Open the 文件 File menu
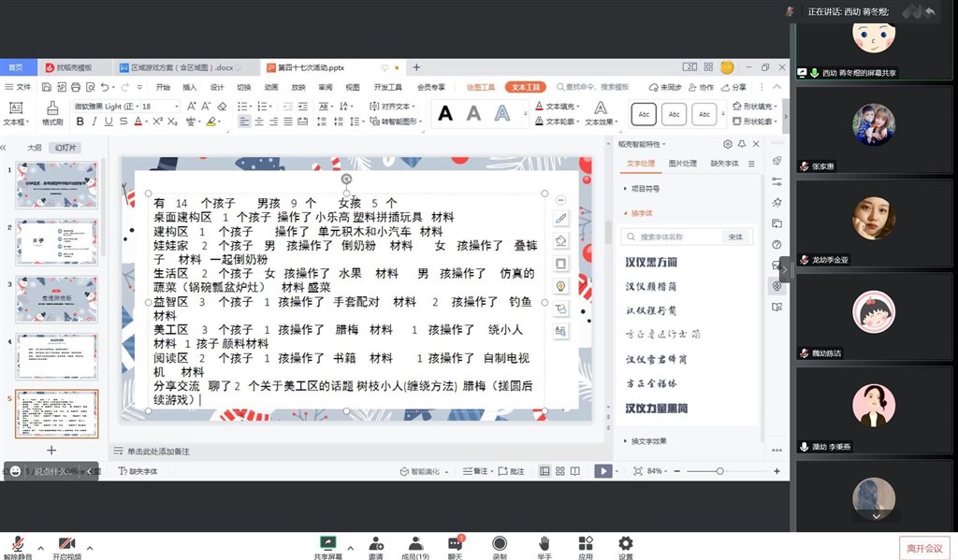 (x=18, y=87)
